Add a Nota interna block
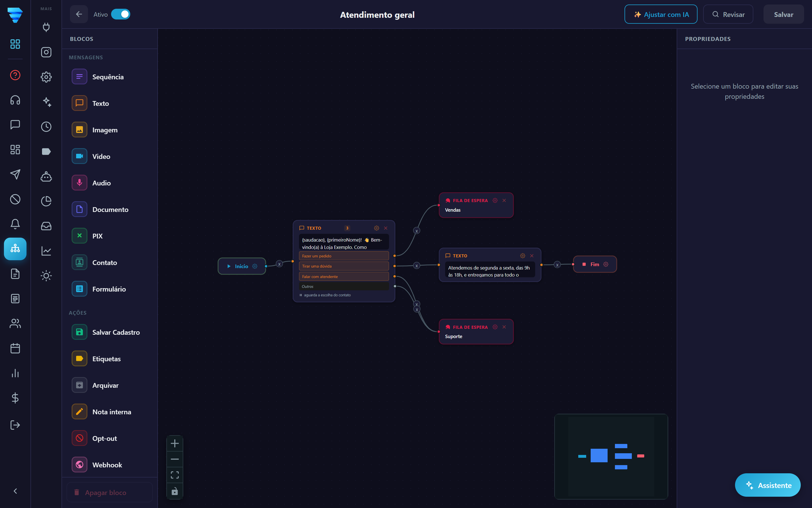Viewport: 812px width, 508px height. [110, 411]
